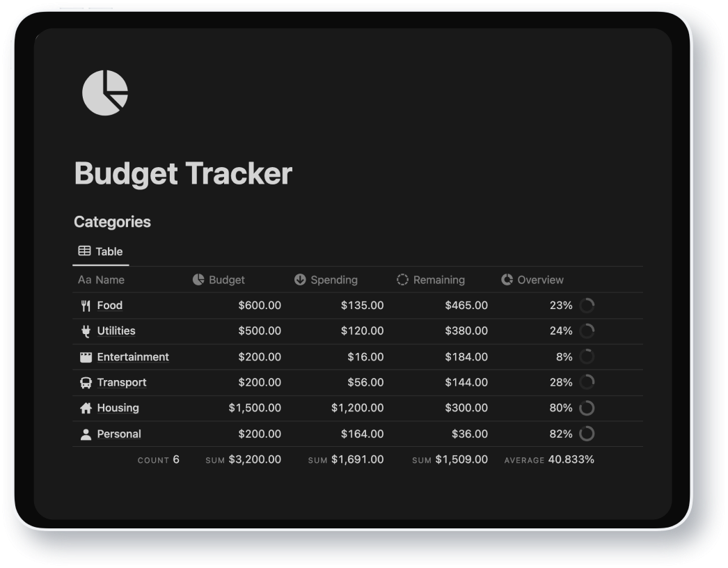Click the Categories heading
Viewport: 728px width, 568px height.
click(112, 222)
